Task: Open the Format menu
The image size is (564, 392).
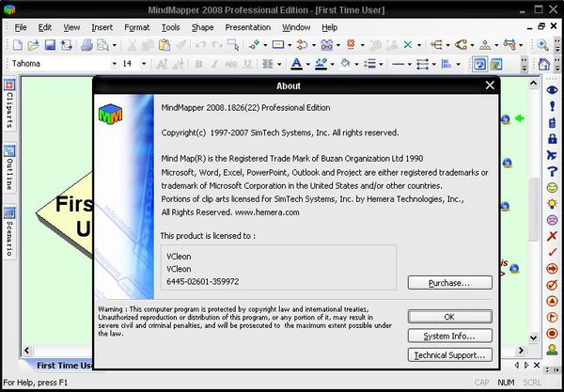Action: (x=136, y=27)
